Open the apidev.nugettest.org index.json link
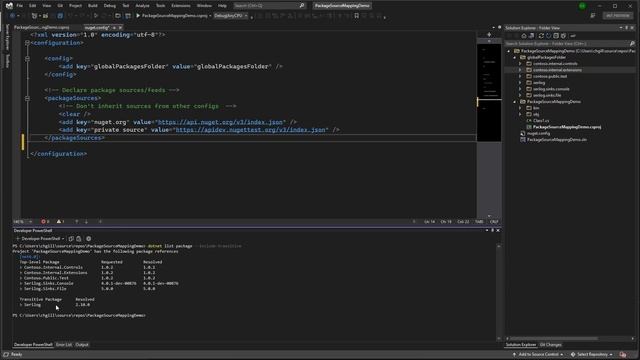 pyautogui.click(x=251, y=130)
